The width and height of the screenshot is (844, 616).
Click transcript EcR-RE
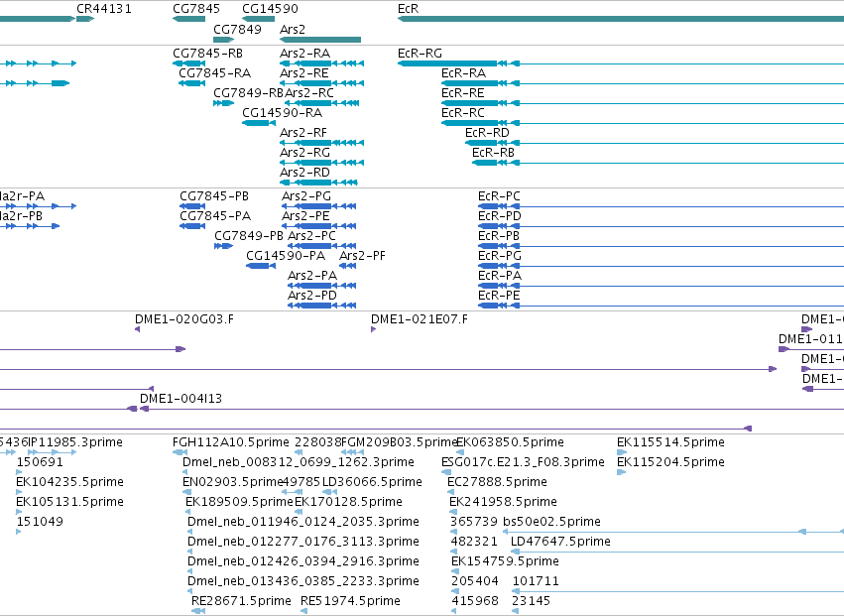[x=463, y=93]
